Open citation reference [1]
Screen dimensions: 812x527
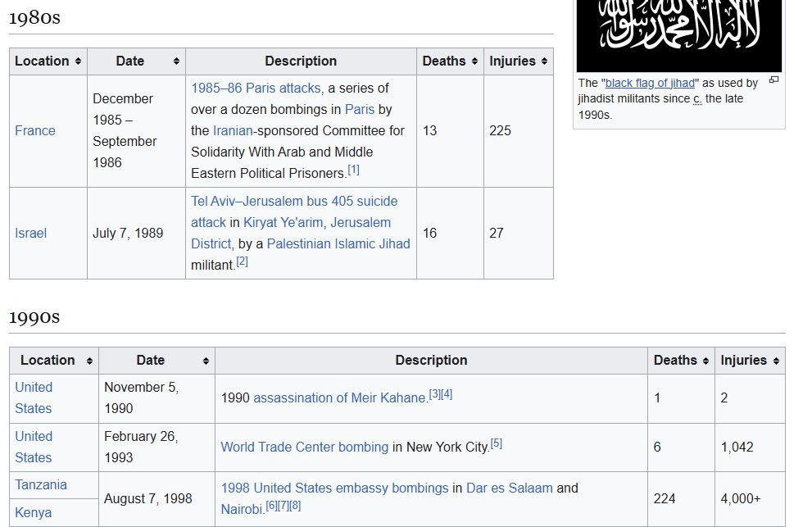coord(353,170)
